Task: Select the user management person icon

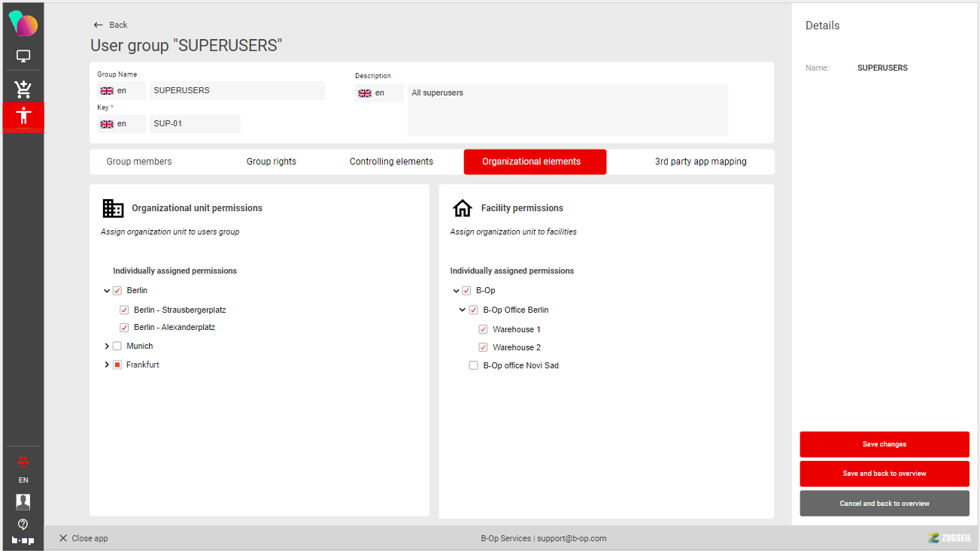Action: [x=23, y=117]
